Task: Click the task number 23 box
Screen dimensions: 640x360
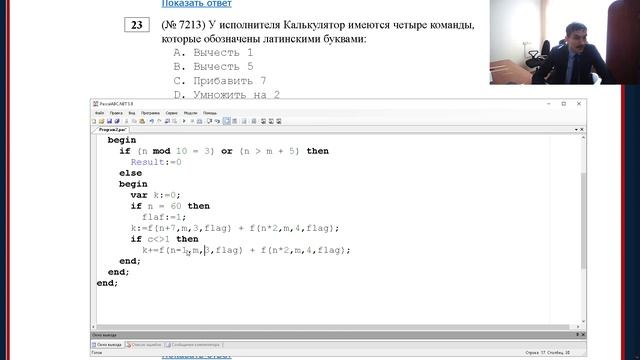Action: (x=137, y=25)
